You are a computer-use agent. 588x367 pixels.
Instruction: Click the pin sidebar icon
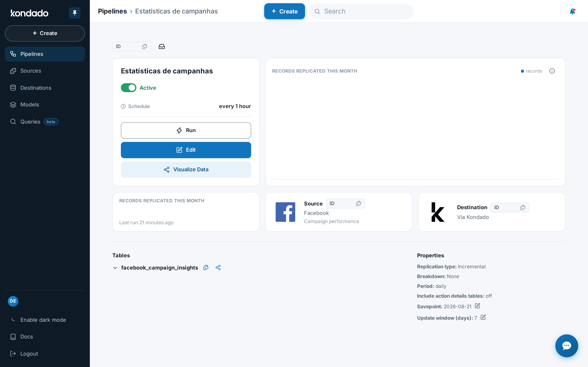[75, 13]
